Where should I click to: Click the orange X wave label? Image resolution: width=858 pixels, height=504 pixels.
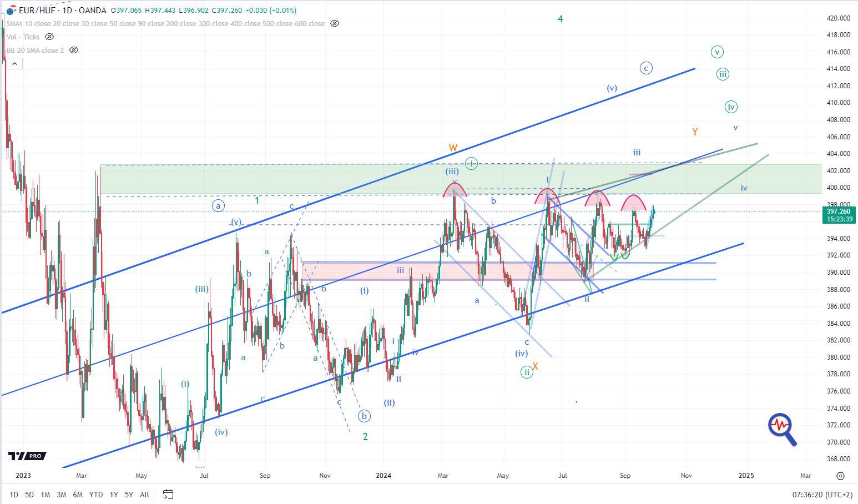pyautogui.click(x=535, y=366)
